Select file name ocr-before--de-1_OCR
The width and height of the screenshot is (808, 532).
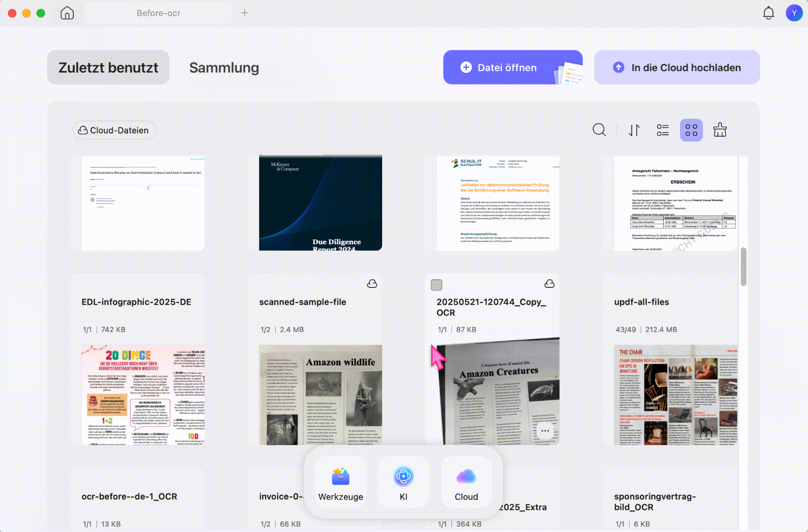[x=129, y=496]
